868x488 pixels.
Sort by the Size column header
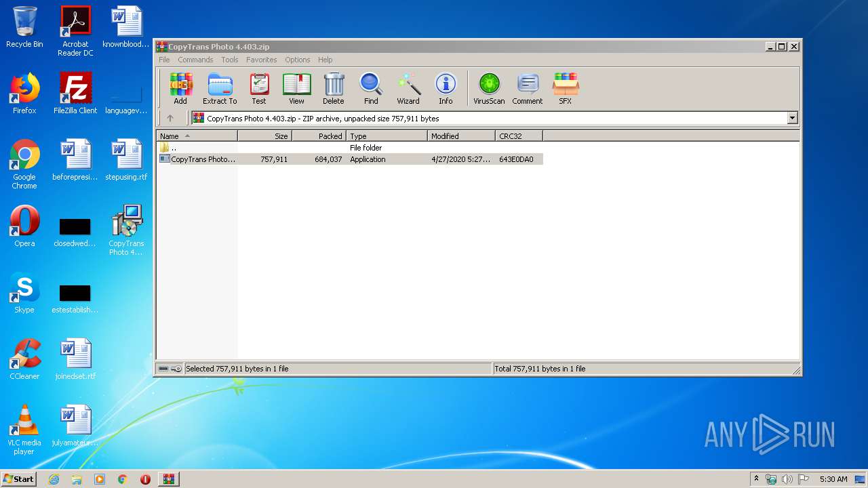265,136
